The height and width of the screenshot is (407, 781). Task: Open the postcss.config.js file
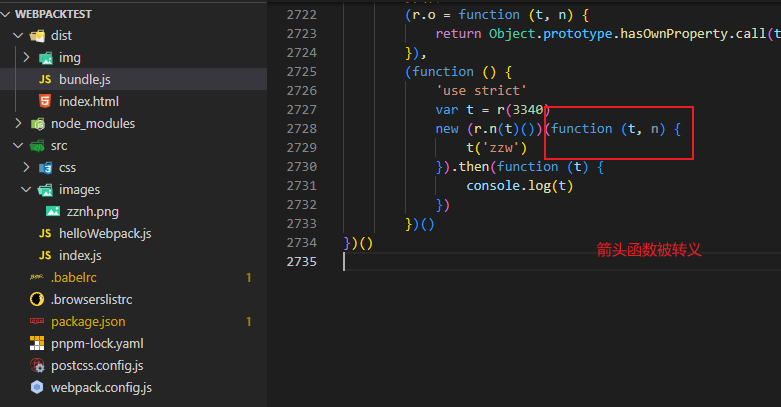pyautogui.click(x=97, y=366)
